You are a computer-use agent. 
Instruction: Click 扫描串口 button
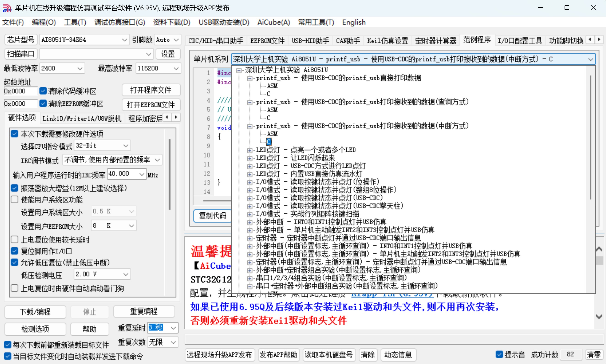coord(21,54)
